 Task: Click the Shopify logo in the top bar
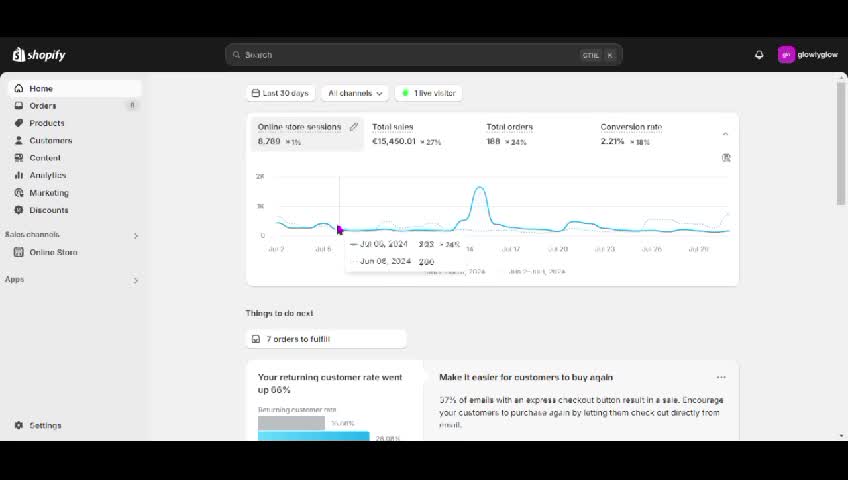pyautogui.click(x=39, y=55)
